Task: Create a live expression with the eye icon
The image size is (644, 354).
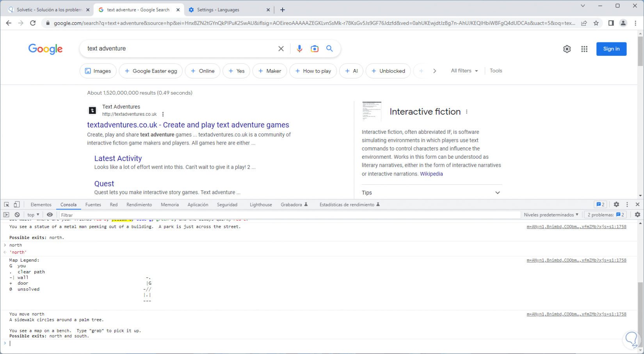Action: coord(50,215)
